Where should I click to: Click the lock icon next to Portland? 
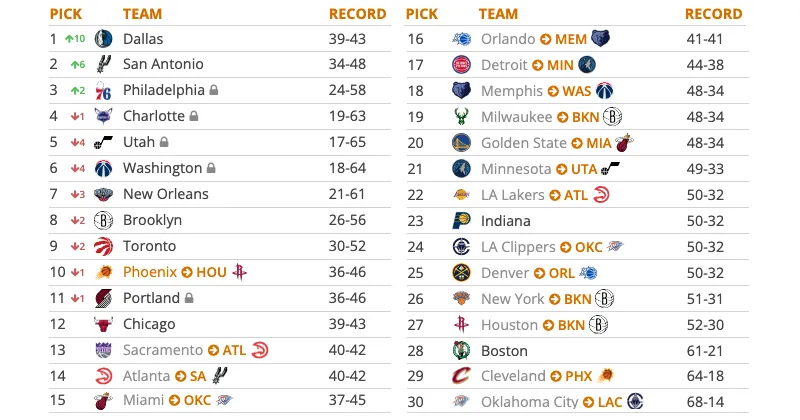pos(189,298)
